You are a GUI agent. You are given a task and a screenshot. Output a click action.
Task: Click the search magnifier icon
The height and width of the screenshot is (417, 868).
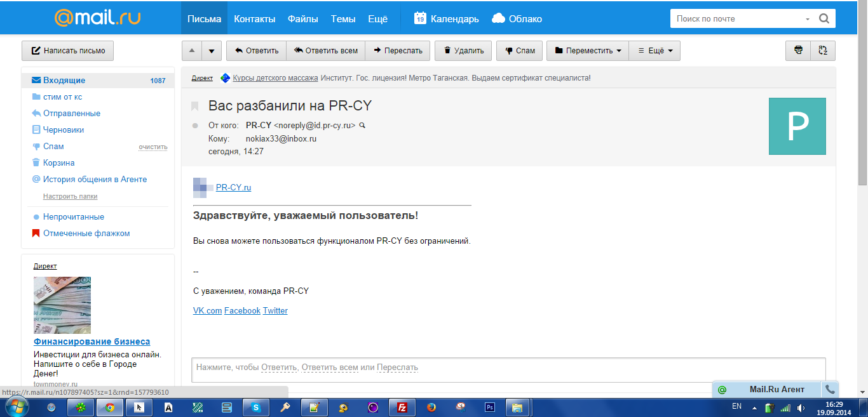(x=824, y=18)
